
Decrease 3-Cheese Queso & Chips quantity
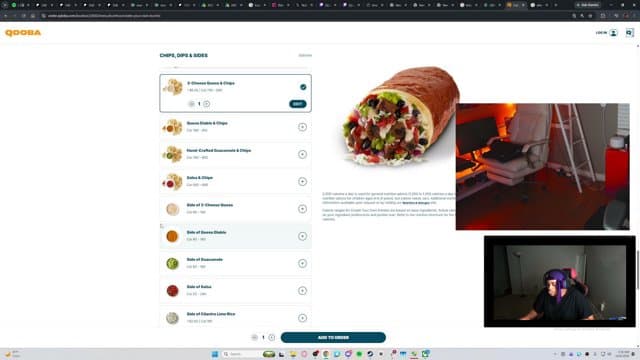pos(191,104)
